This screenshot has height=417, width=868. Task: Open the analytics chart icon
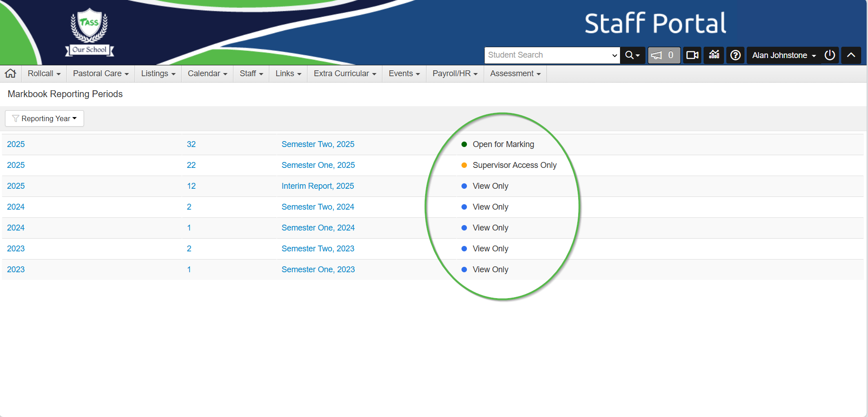tap(714, 55)
